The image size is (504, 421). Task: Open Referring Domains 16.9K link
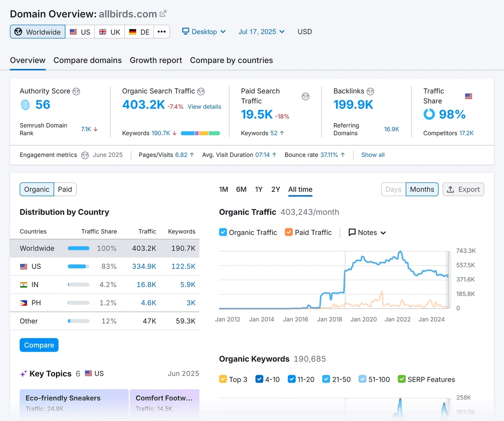(391, 129)
